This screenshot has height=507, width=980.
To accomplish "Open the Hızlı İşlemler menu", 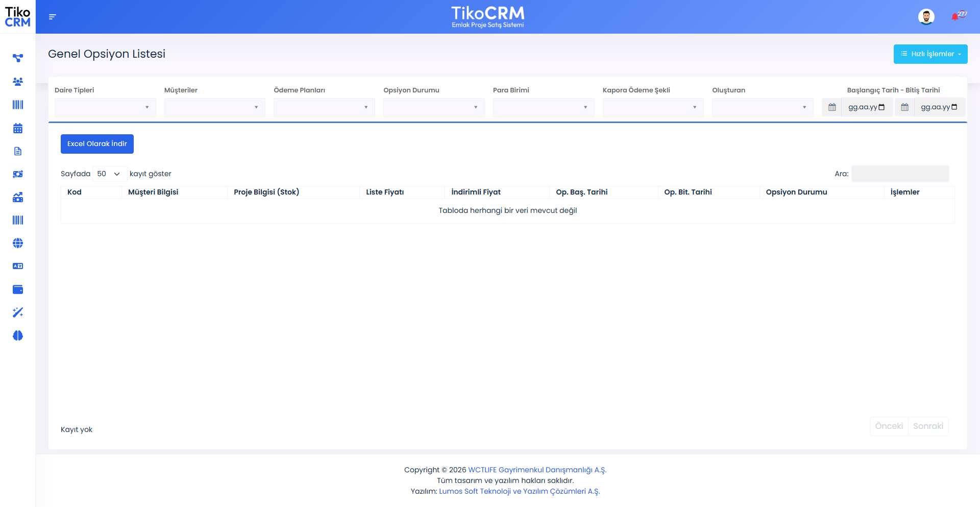I will pyautogui.click(x=930, y=54).
